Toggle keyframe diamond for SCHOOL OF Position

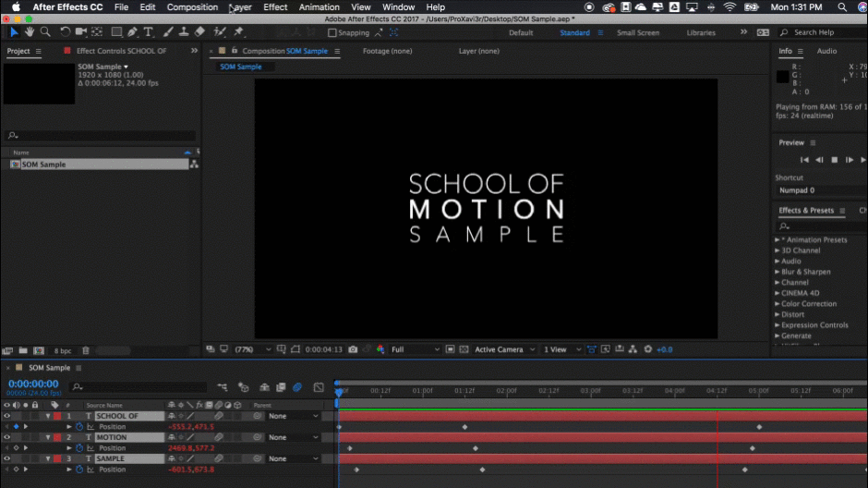(16, 427)
